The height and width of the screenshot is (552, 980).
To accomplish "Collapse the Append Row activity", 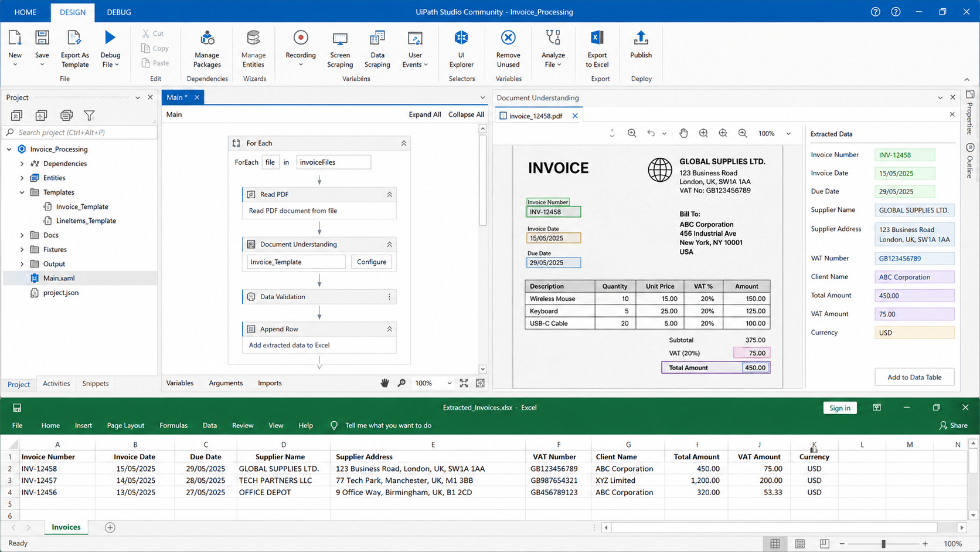I will click(x=389, y=329).
